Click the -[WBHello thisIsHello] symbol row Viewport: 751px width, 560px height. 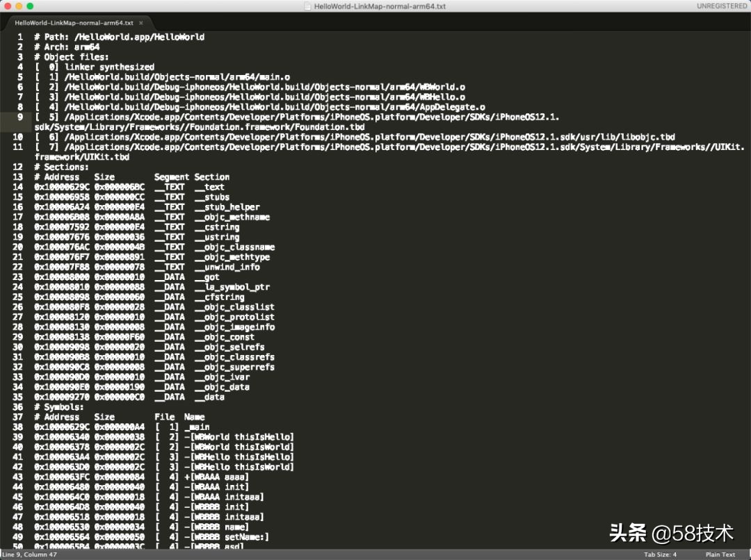(164, 457)
